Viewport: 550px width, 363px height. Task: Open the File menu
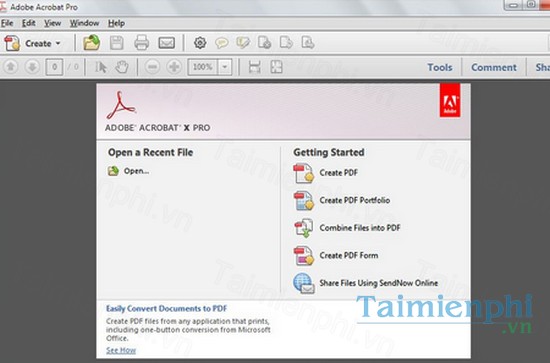tap(7, 23)
